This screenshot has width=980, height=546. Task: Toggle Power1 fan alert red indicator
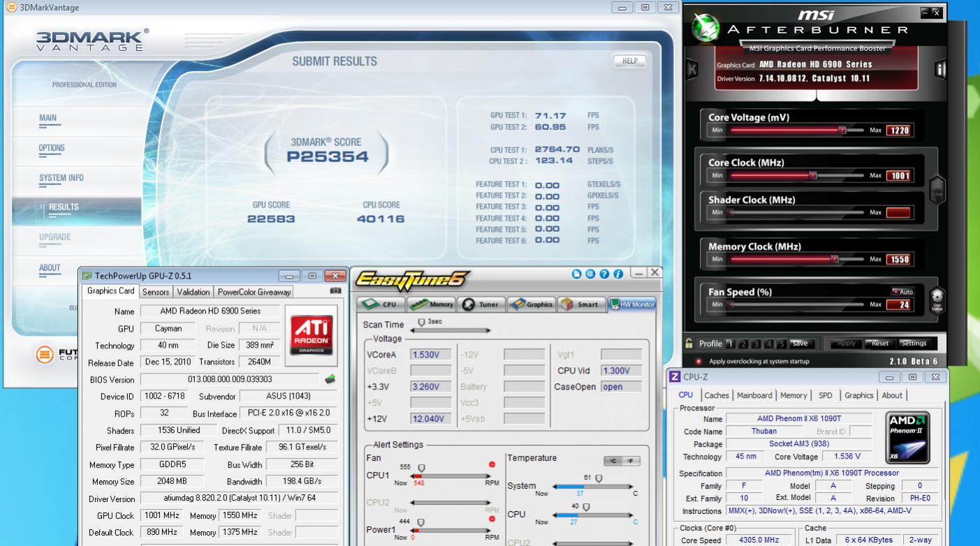pyautogui.click(x=494, y=519)
